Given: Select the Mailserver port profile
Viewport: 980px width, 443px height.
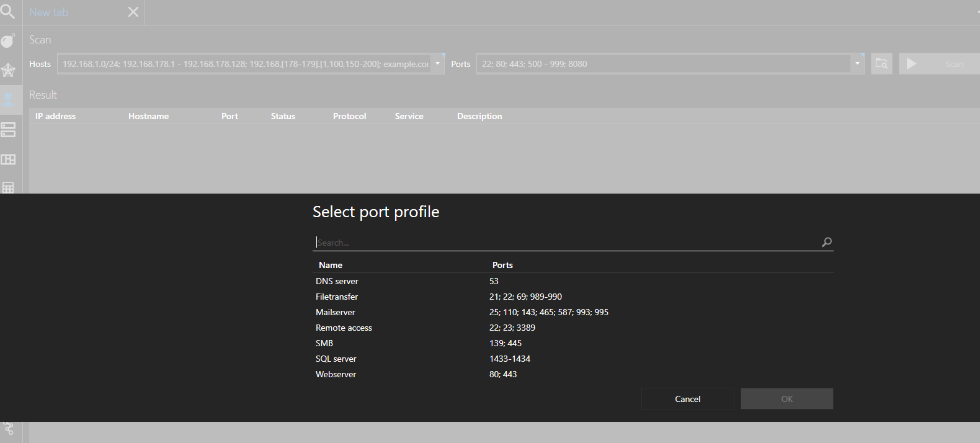Looking at the screenshot, I should coord(336,312).
